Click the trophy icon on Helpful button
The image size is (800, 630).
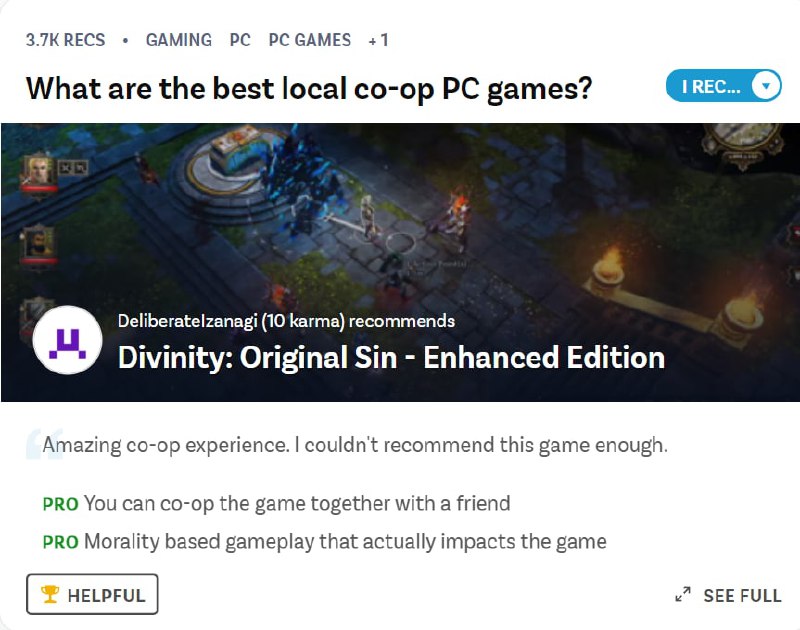[x=50, y=594]
